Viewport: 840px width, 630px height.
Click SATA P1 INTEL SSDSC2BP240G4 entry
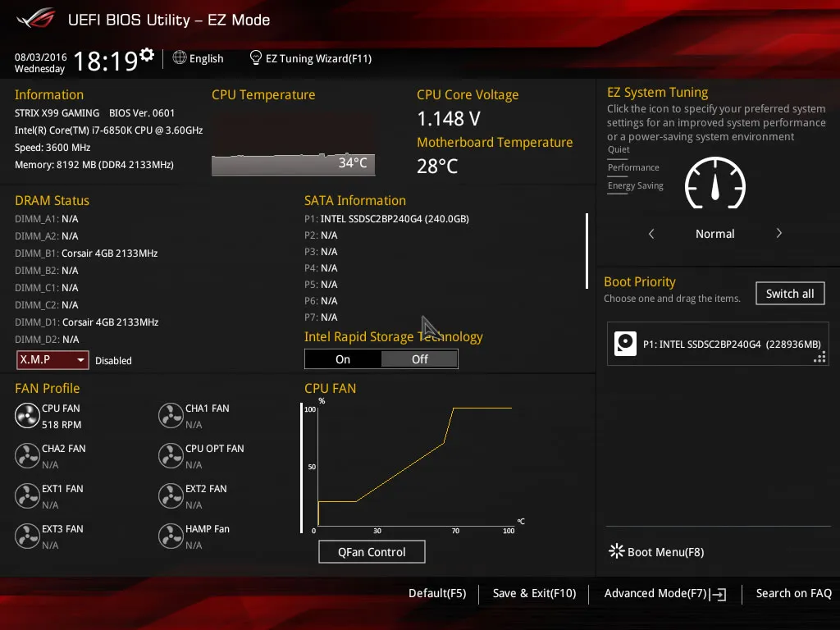386,218
